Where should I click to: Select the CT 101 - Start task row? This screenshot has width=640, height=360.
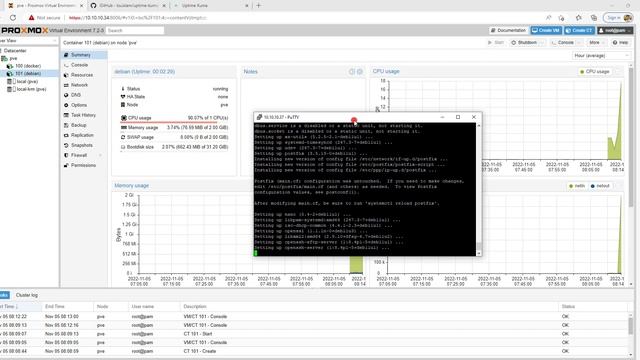(x=313, y=334)
